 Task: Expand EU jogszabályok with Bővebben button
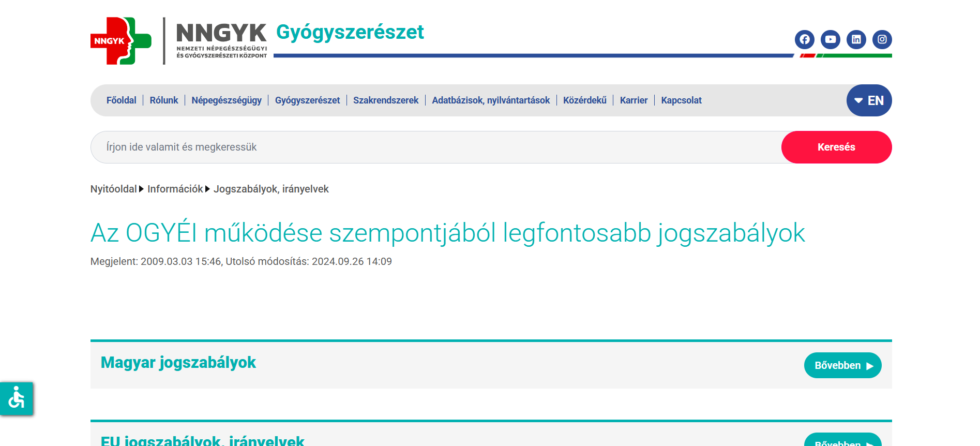point(842,440)
